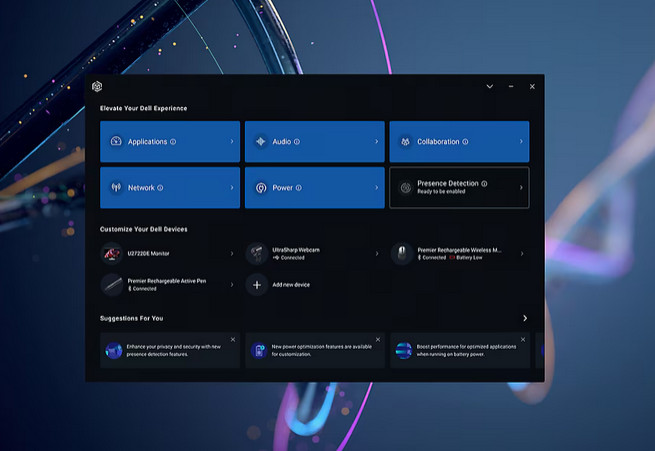This screenshot has width=655, height=451.
Task: Open the Power tile
Action: (x=315, y=187)
